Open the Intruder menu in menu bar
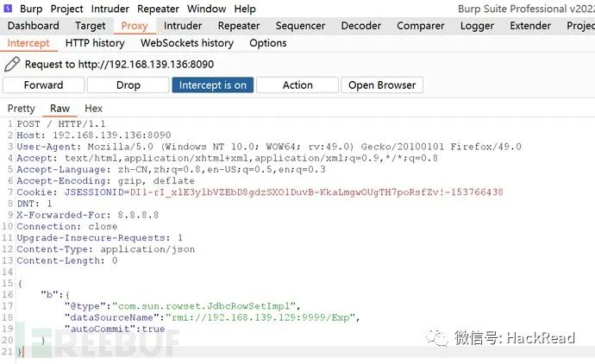The width and height of the screenshot is (595, 364). [110, 9]
